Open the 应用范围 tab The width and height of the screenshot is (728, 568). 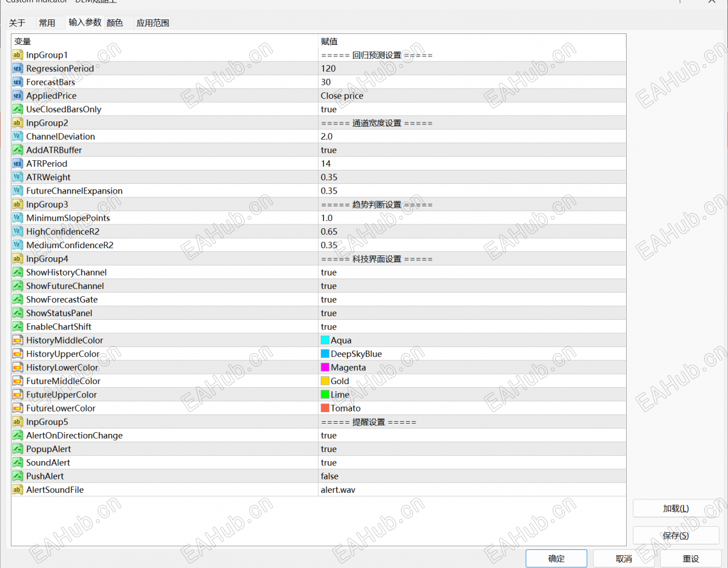(153, 23)
